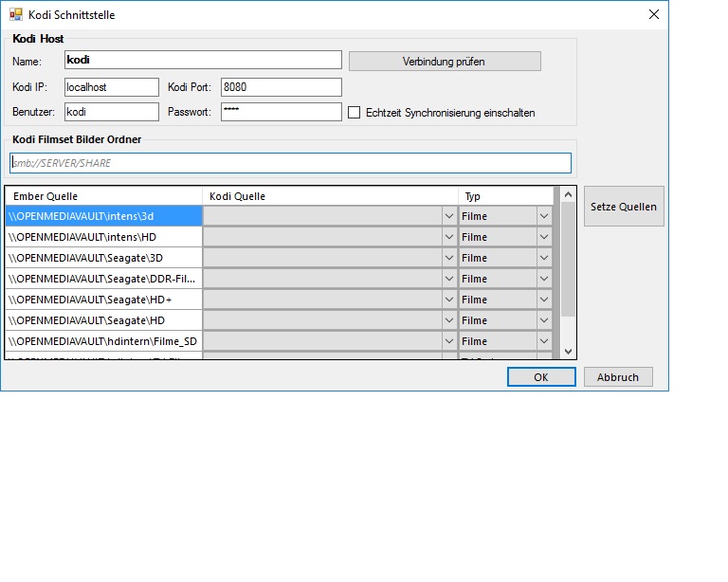The width and height of the screenshot is (728, 582).
Task: Click the Kodi Schnittstelle window icon
Action: 16,14
